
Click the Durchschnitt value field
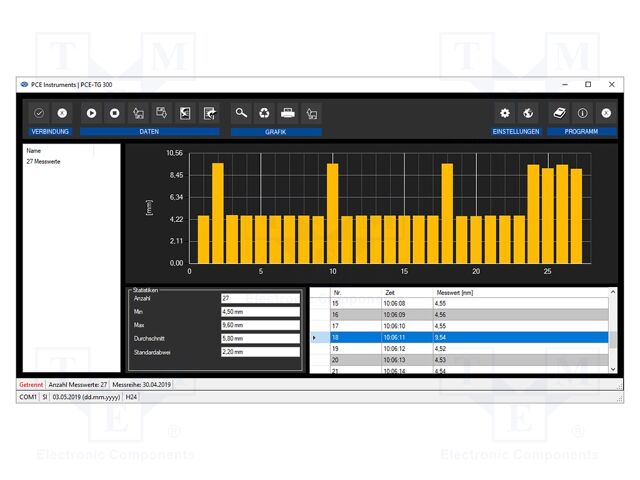260,338
